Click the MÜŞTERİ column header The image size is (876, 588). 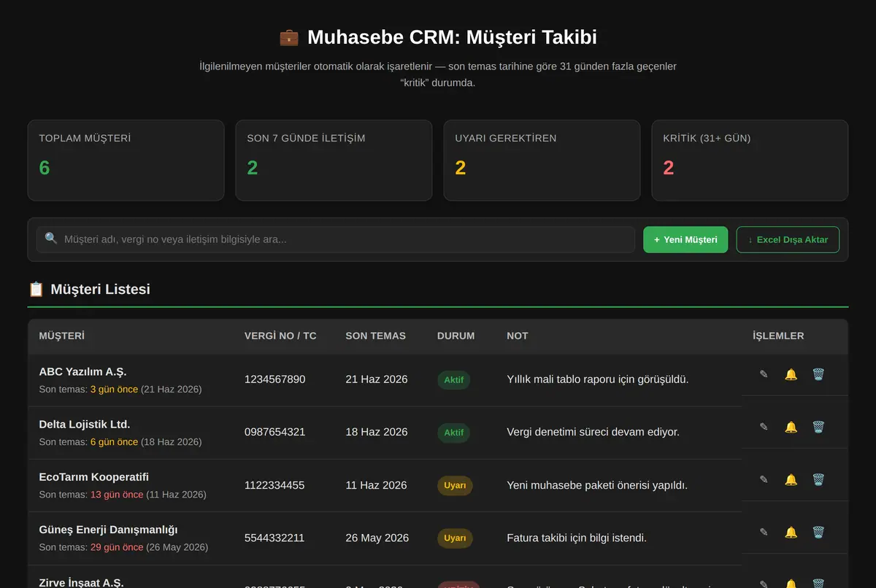pyautogui.click(x=62, y=336)
